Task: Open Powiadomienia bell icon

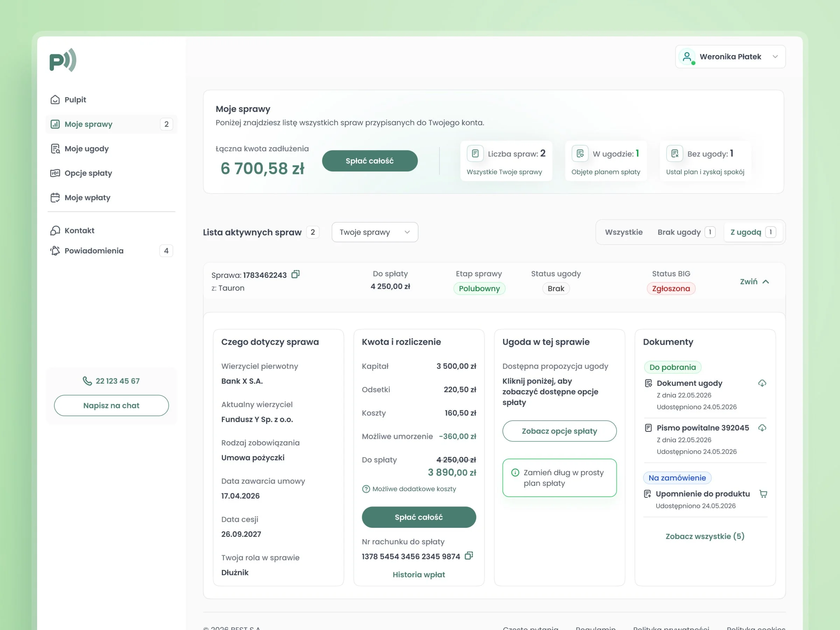Action: point(55,251)
